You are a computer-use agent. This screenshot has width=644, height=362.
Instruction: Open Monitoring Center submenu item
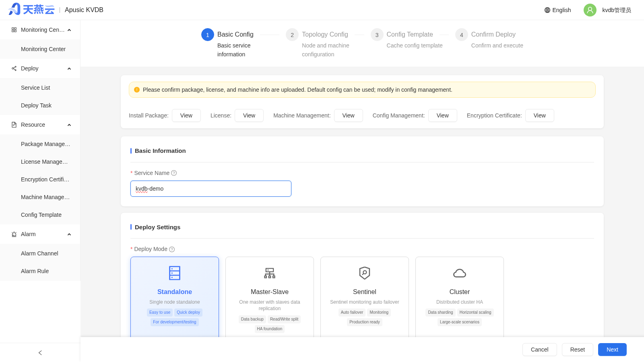coord(40,49)
